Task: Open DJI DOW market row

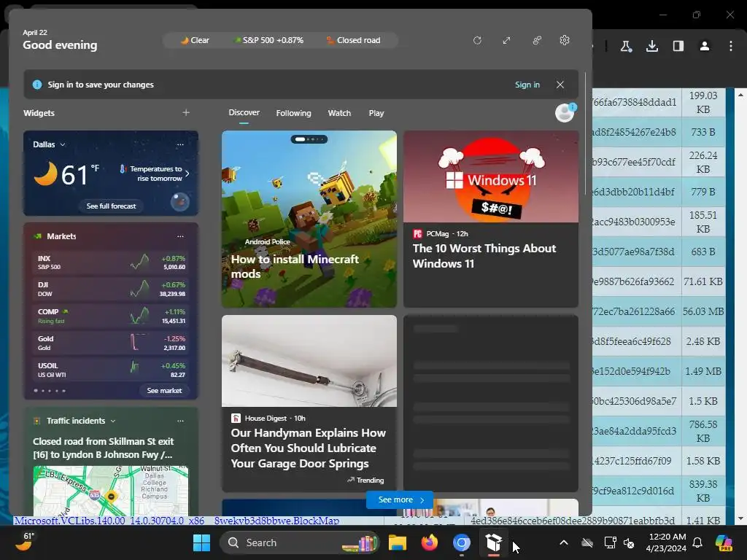Action: (x=111, y=289)
